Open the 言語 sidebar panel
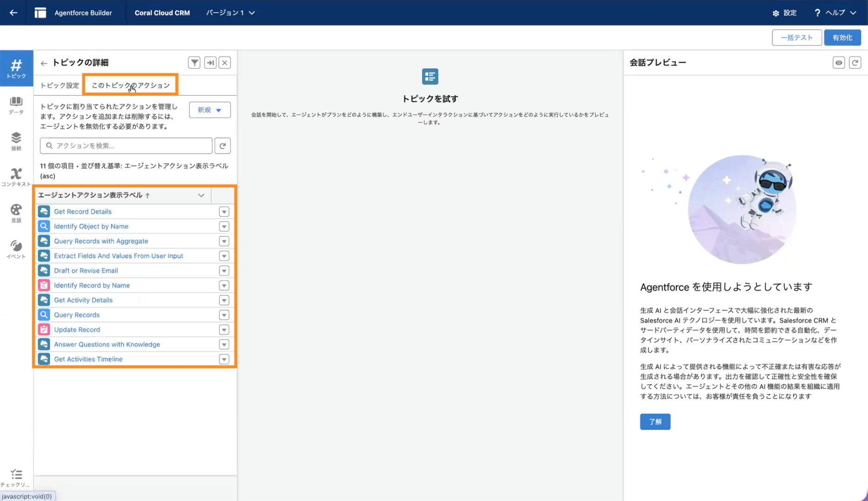868x501 pixels. coord(16,213)
